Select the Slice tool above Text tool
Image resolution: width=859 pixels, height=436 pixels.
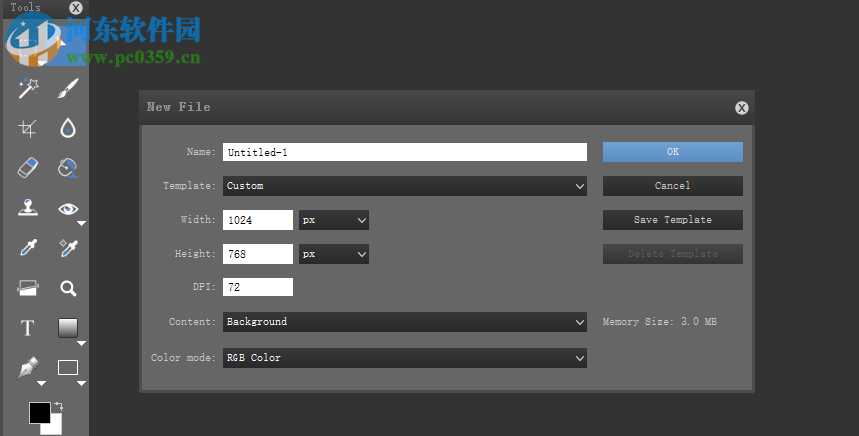coord(28,288)
